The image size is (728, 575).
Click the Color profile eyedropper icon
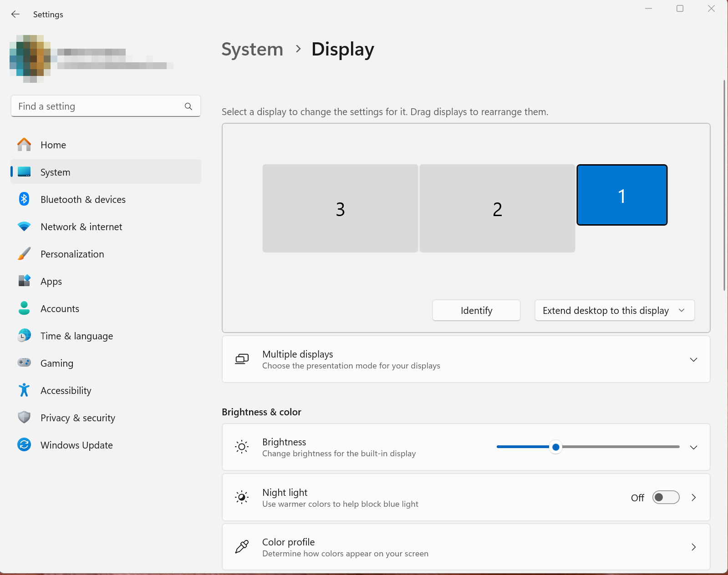pyautogui.click(x=242, y=547)
